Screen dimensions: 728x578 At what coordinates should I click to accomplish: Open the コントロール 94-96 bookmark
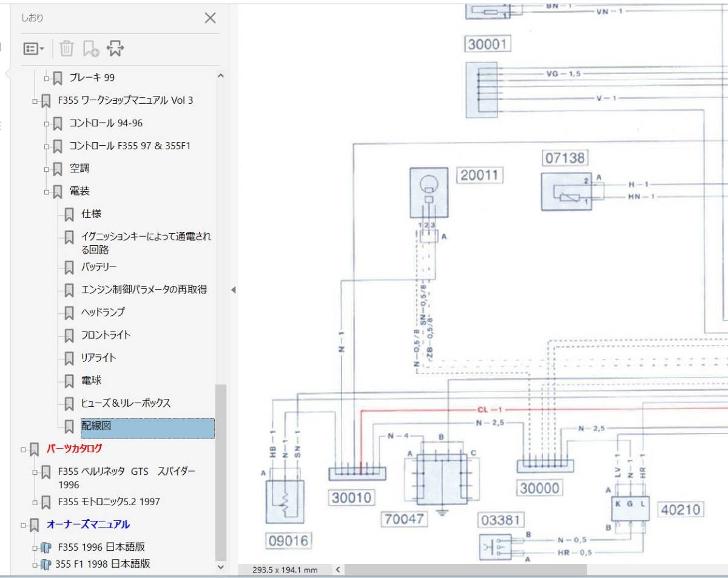coord(106,123)
